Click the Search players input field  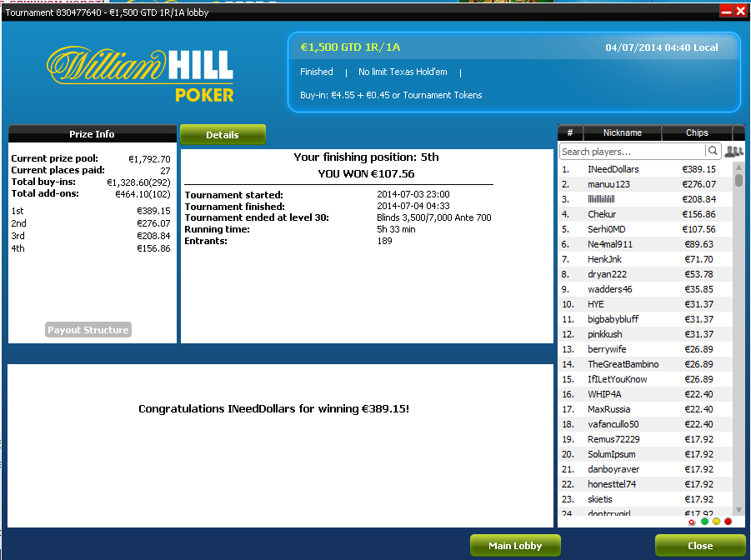[x=632, y=152]
